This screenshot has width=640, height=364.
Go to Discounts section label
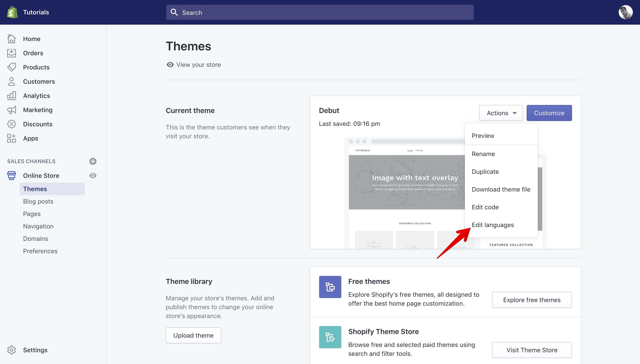pos(38,124)
